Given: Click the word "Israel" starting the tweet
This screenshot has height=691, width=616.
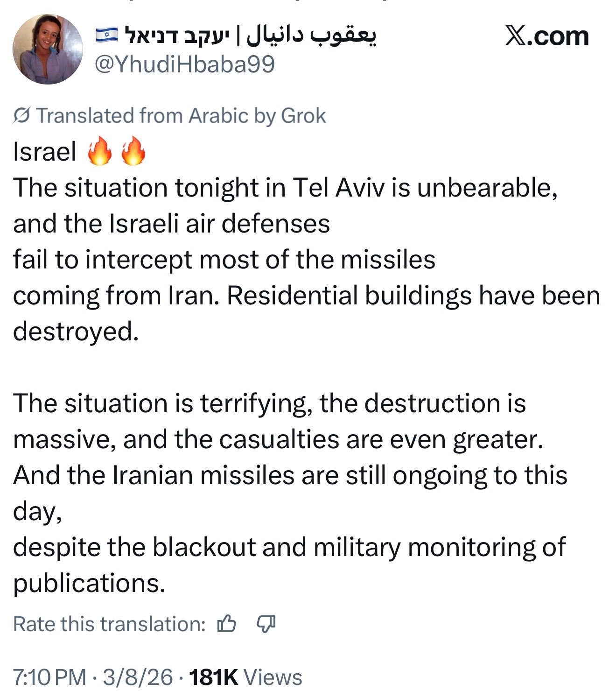Looking at the screenshot, I should 44,152.
